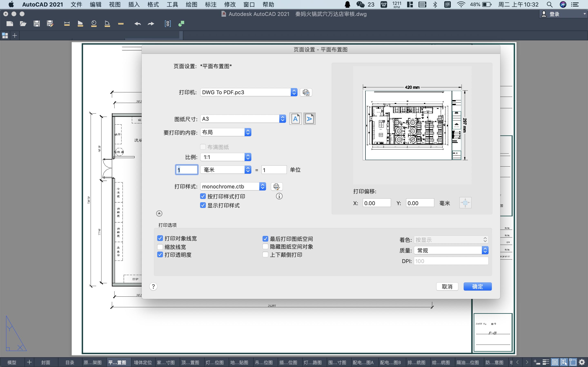
Task: Enable 缩放线宽 checkbox
Action: (160, 247)
